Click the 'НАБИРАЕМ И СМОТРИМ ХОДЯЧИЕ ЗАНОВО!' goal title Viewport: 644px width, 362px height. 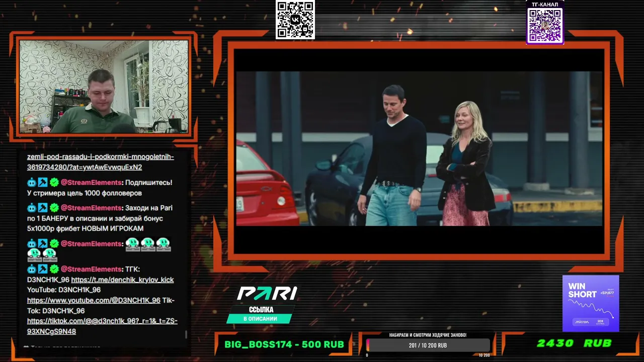[x=428, y=335]
